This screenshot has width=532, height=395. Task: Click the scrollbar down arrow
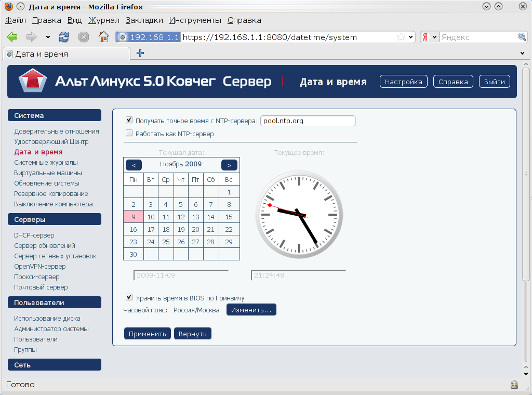point(526,374)
